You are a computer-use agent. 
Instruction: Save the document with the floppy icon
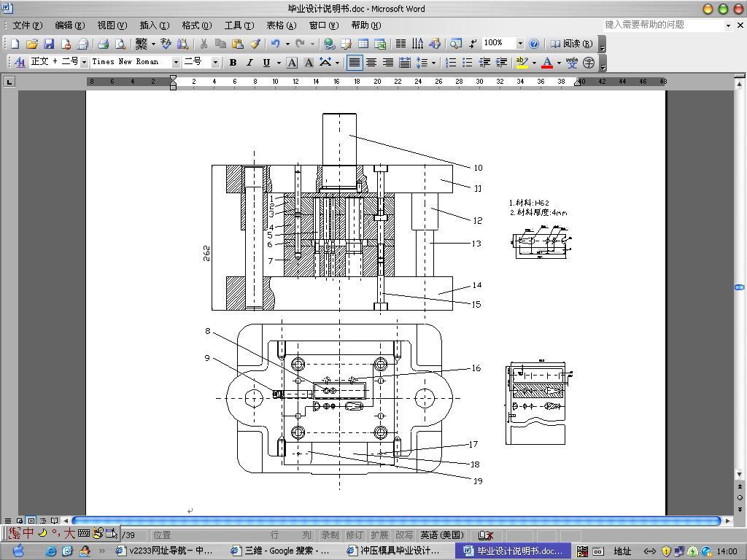point(49,44)
